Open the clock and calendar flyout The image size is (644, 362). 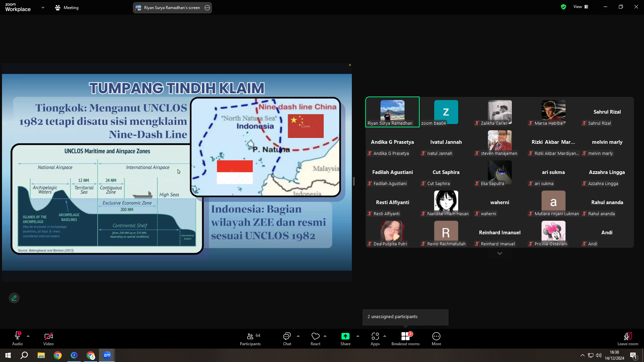(x=614, y=355)
